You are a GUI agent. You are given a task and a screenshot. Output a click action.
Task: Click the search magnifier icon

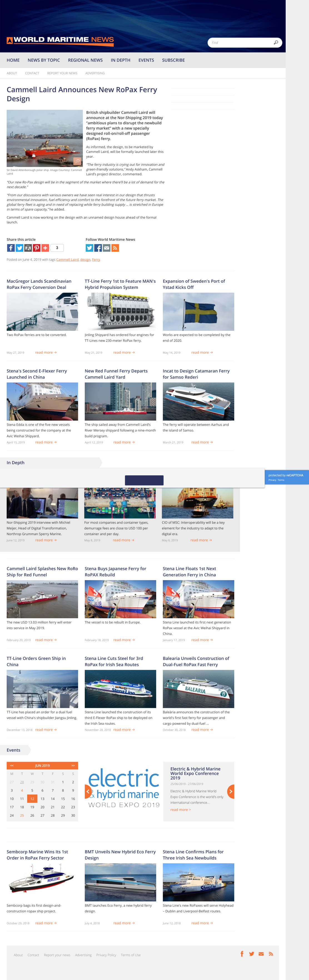tap(276, 43)
